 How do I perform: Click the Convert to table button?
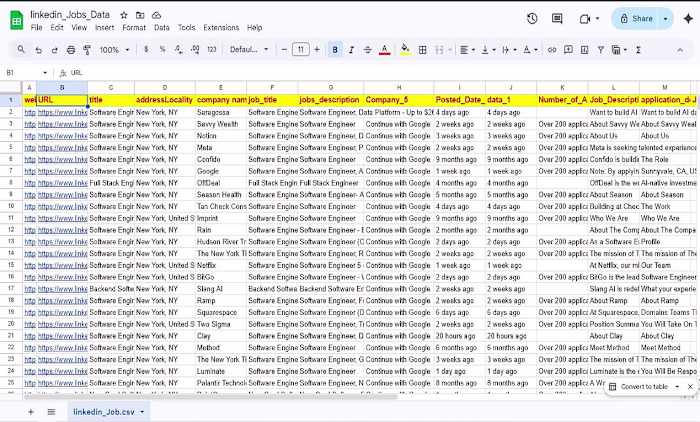tap(638, 387)
